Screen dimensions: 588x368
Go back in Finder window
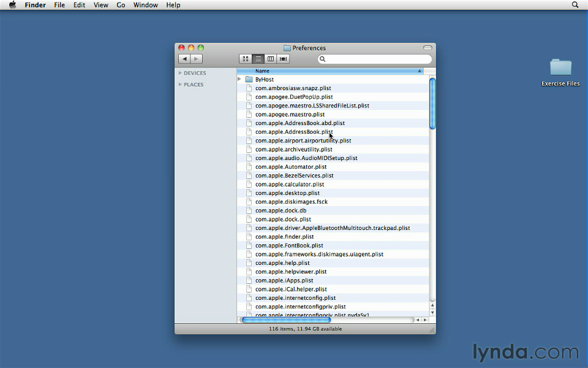[184, 59]
